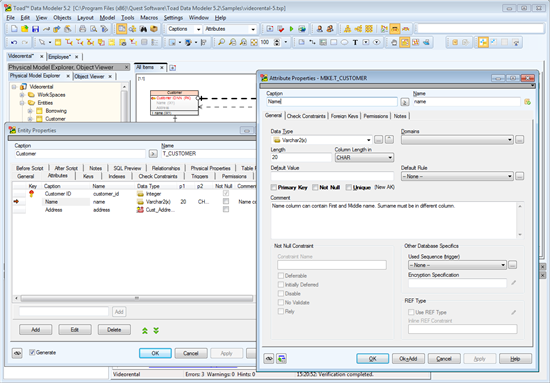Open the Attributes display level dropdown
This screenshot has height=383, width=550.
[x=253, y=29]
